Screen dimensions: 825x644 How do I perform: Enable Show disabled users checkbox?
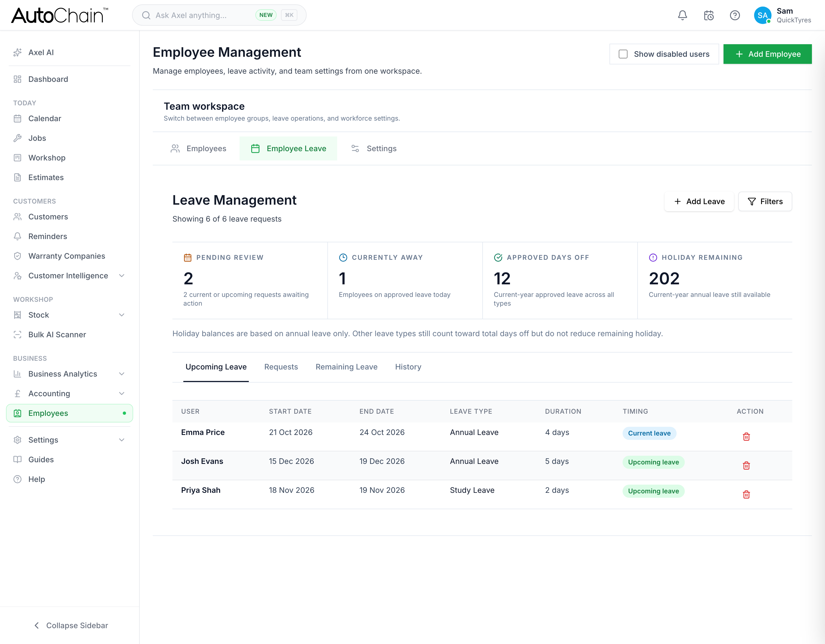coord(623,54)
